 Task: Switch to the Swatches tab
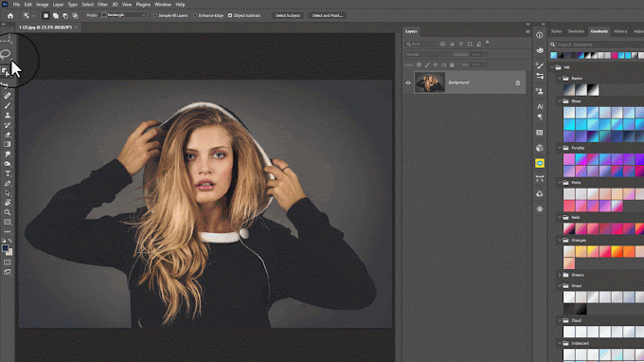[x=576, y=31]
